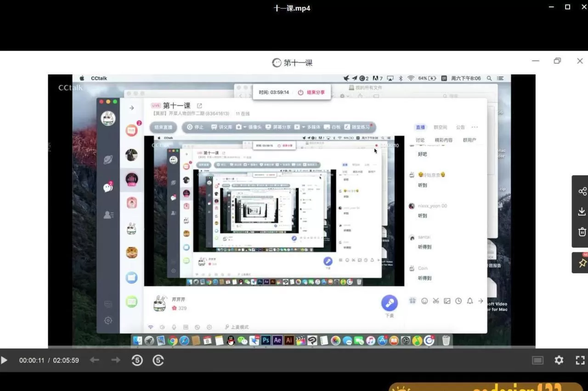The width and height of the screenshot is (588, 391).
Task: Go to the next video arrow
Action: pyautogui.click(x=116, y=360)
